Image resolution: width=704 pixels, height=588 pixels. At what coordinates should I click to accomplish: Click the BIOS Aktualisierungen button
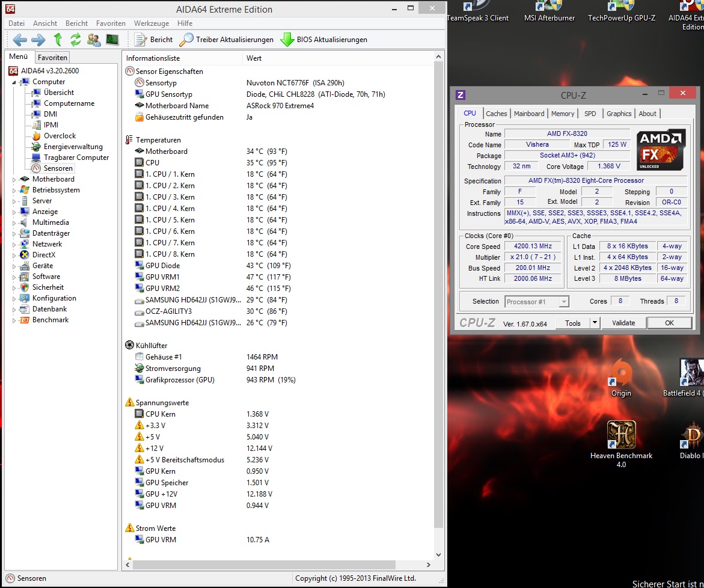pyautogui.click(x=323, y=40)
